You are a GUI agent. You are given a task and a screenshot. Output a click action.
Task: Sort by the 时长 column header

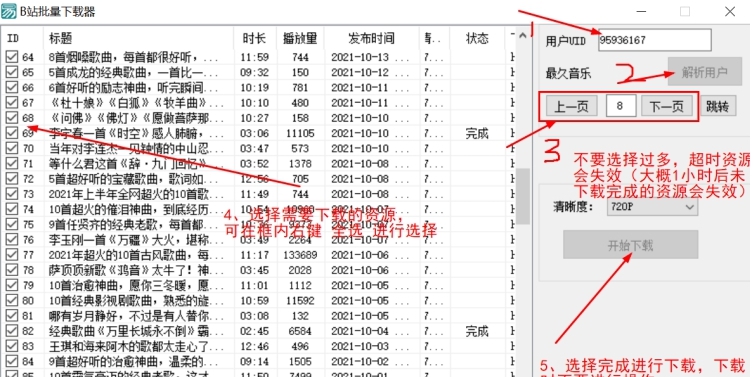[x=255, y=39]
